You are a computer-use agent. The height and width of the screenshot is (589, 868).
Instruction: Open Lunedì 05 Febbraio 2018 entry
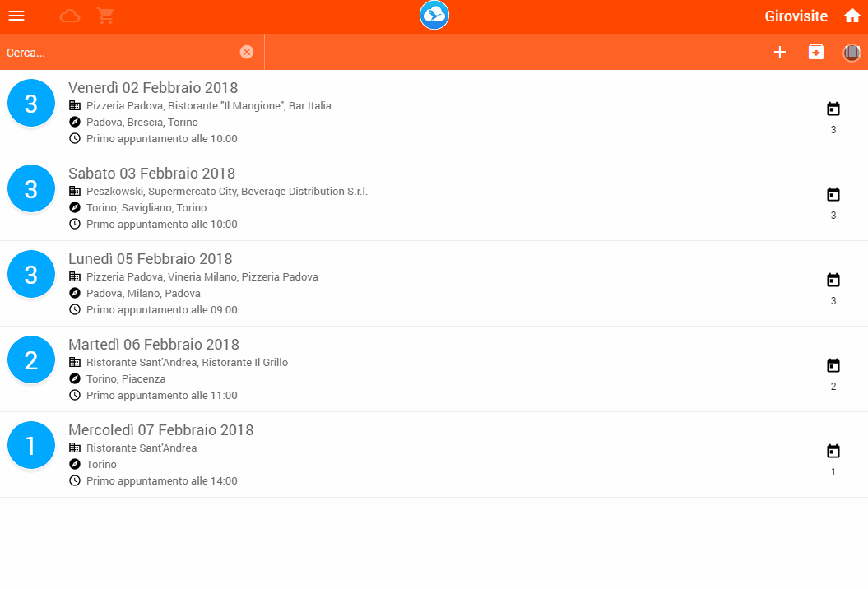tap(434, 284)
